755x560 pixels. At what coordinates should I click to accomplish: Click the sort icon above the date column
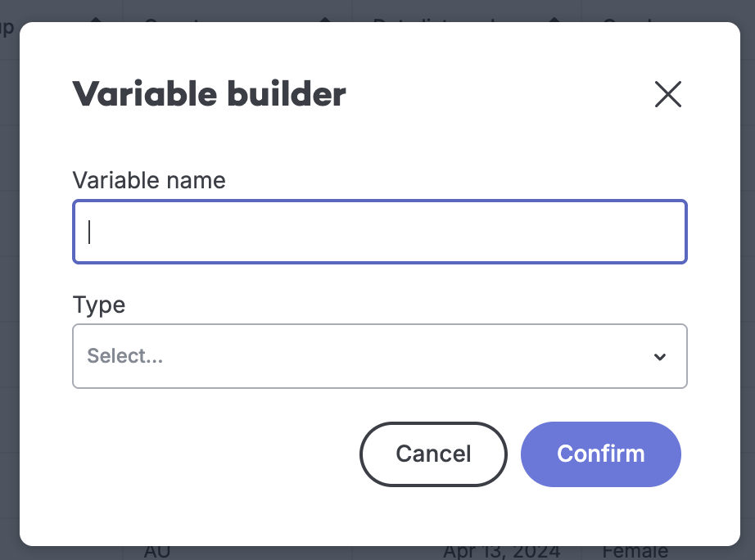(554, 18)
